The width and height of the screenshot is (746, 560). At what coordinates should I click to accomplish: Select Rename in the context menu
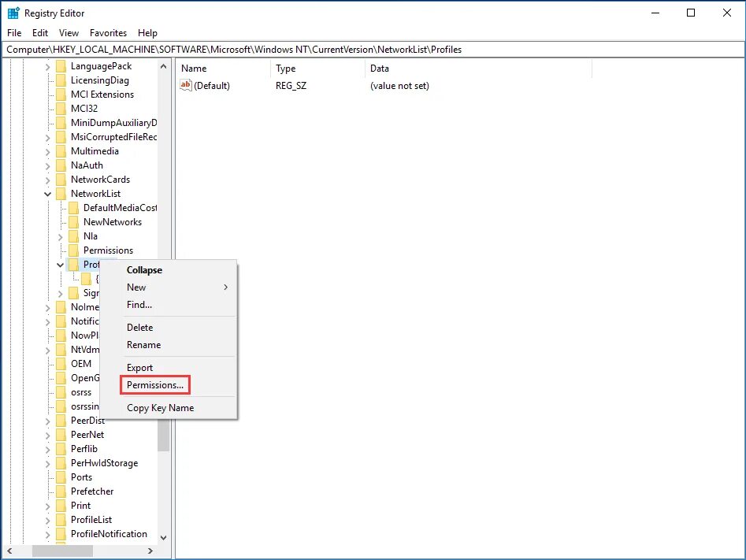pyautogui.click(x=143, y=345)
